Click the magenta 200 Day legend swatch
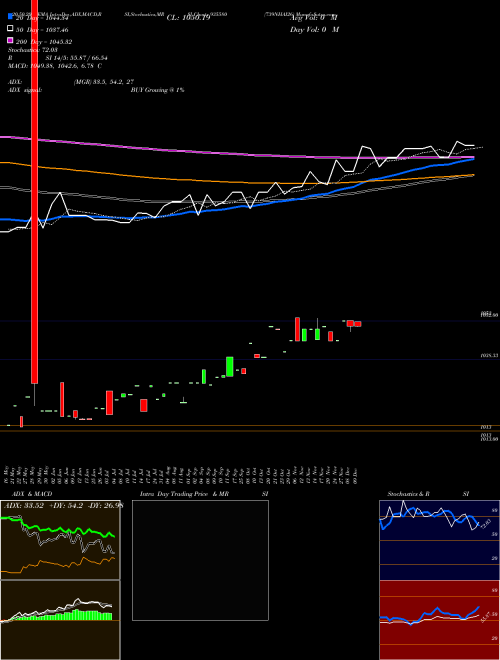 click(10, 41)
